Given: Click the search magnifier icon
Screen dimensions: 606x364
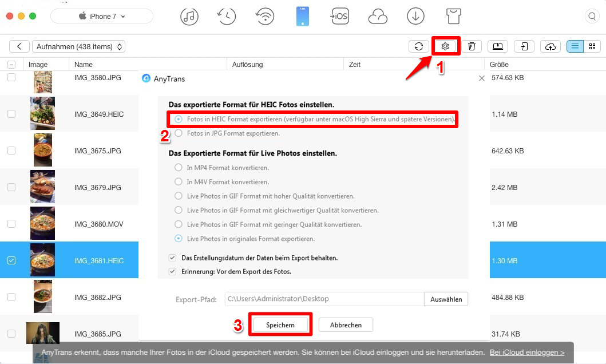Looking at the screenshot, I should click(592, 16).
